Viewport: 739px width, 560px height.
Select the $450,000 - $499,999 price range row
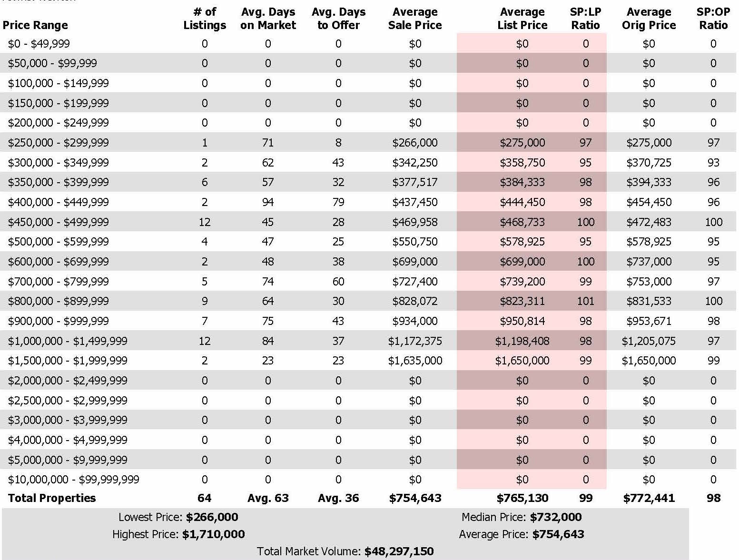[x=58, y=222]
